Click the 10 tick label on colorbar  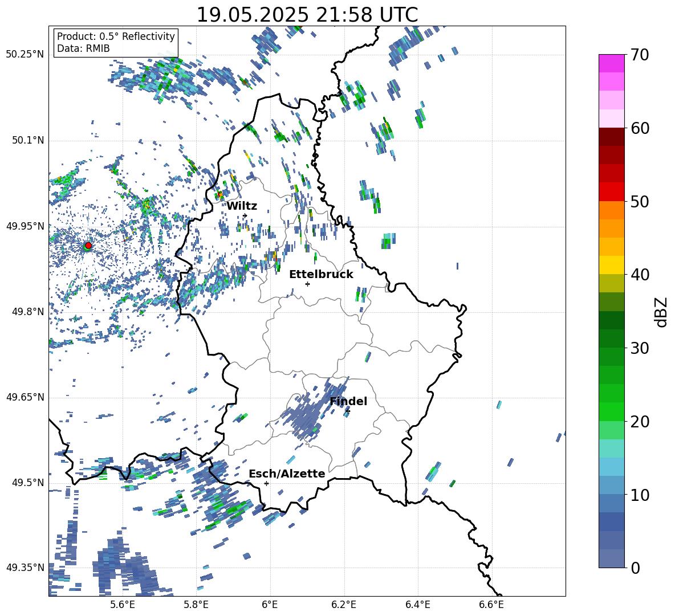pos(639,495)
